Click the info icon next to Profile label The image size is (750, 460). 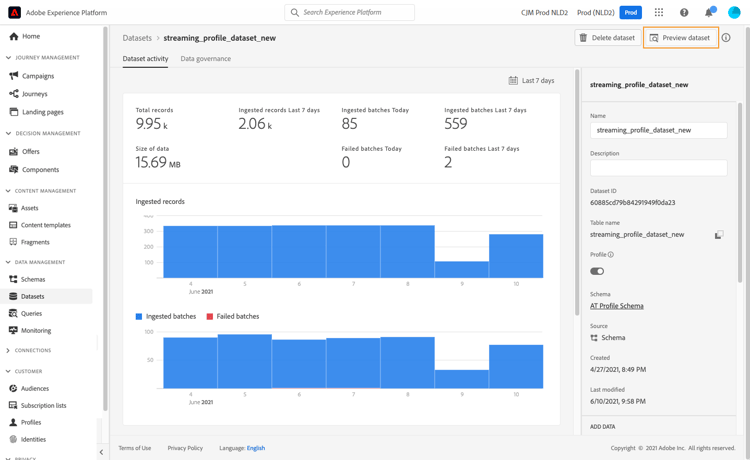tap(611, 255)
